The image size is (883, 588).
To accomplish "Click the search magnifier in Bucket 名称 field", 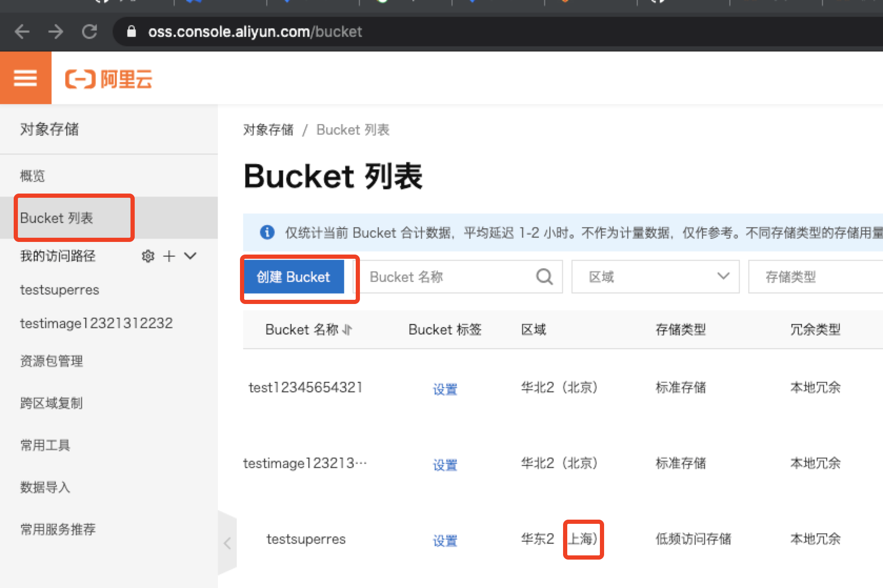I will click(x=544, y=276).
